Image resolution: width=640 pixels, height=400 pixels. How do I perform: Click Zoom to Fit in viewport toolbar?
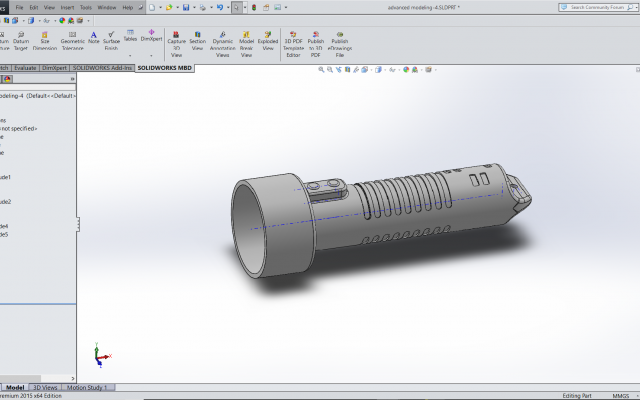(321, 70)
